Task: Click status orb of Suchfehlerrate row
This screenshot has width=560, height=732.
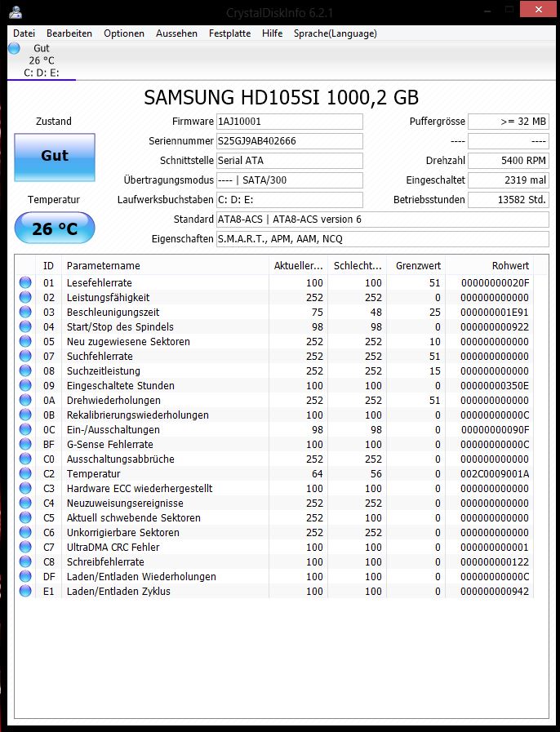Action: click(x=25, y=356)
